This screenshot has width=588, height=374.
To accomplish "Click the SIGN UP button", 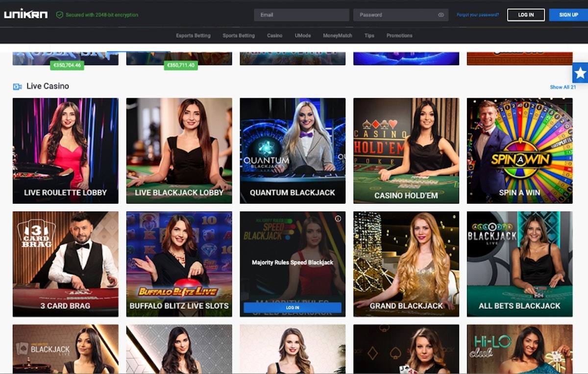I will click(x=568, y=15).
